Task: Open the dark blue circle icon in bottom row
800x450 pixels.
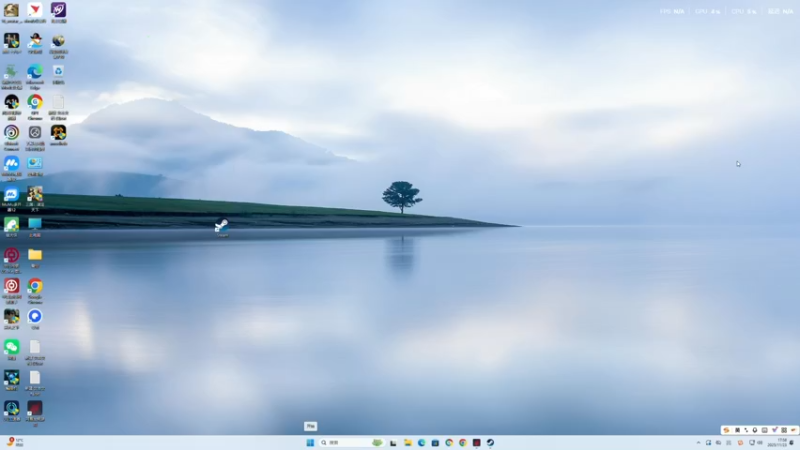Action: tap(11, 410)
